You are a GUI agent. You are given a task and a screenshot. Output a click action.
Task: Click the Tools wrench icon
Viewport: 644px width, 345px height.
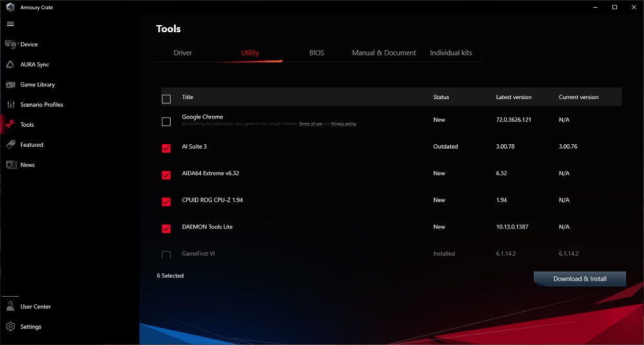pyautogui.click(x=11, y=124)
